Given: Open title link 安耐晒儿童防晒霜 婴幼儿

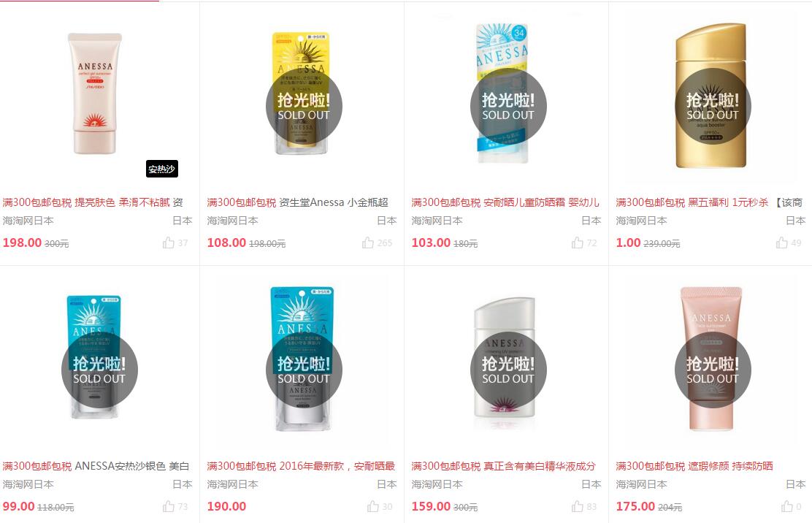Looking at the screenshot, I should click(541, 202).
